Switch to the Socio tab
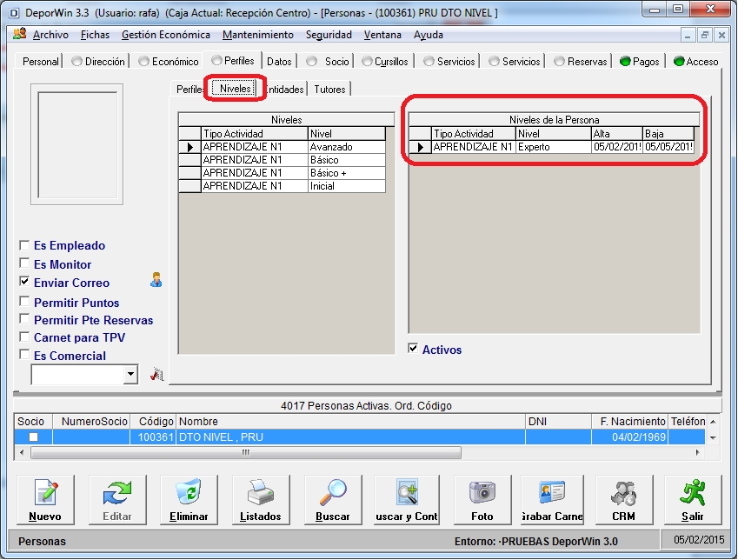The image size is (738, 560). coord(329,61)
